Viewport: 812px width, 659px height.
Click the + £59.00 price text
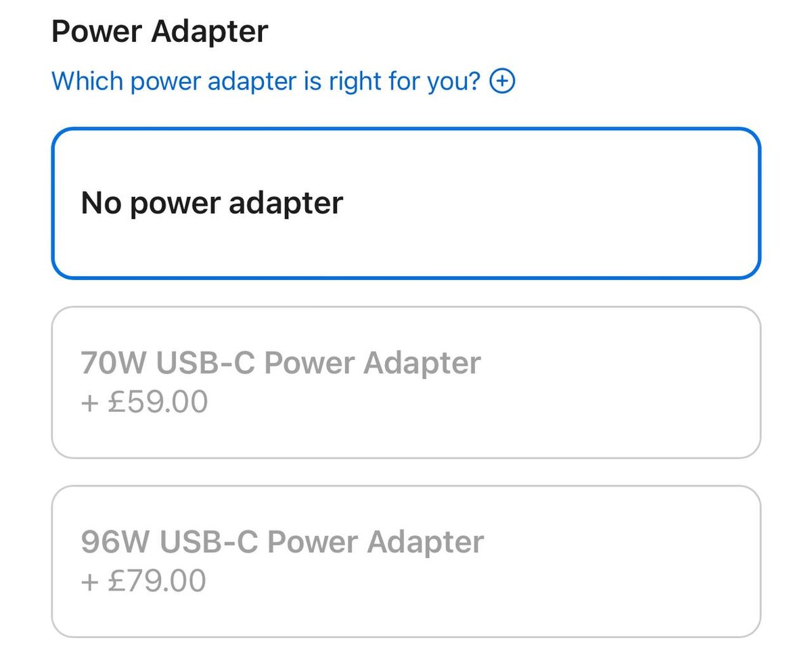click(x=144, y=403)
